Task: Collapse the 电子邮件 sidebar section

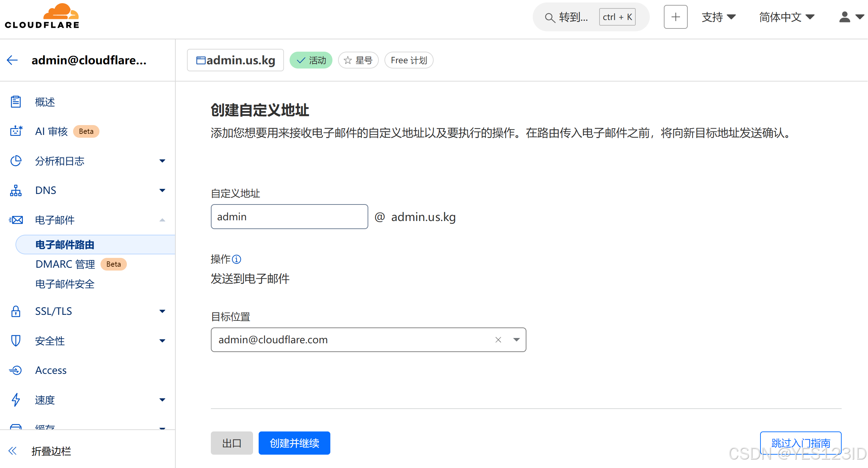Action: click(x=162, y=220)
